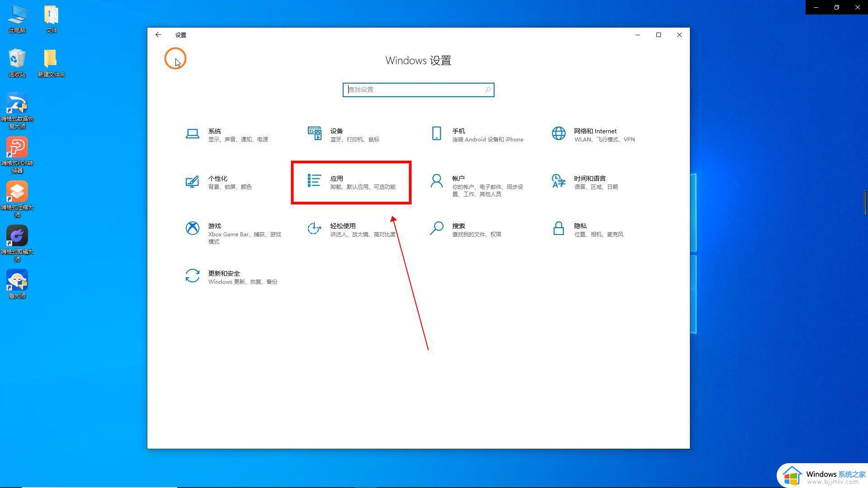Select the 嗨格式压缩大师 desktop shortcut
This screenshot has width=868, height=488.
point(17,199)
